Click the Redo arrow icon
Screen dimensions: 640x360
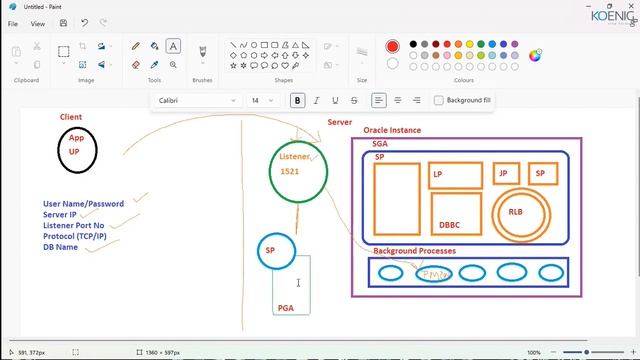click(103, 23)
